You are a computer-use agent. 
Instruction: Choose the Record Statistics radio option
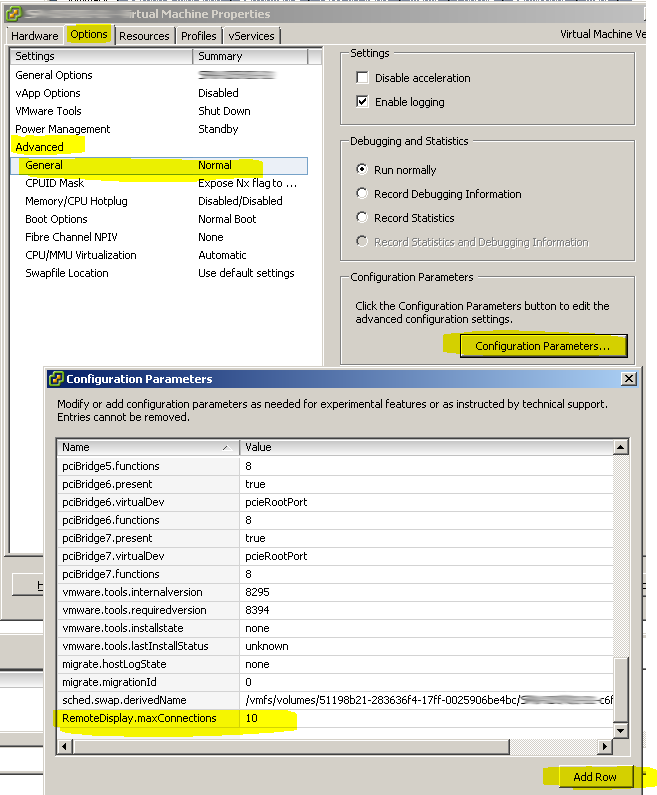pos(361,218)
